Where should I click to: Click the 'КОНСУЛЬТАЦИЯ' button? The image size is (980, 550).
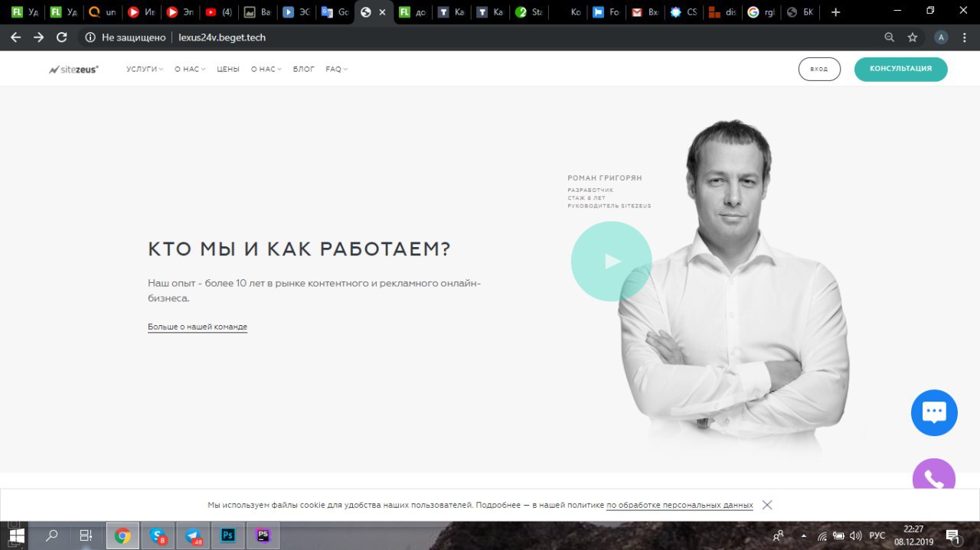[x=900, y=69]
